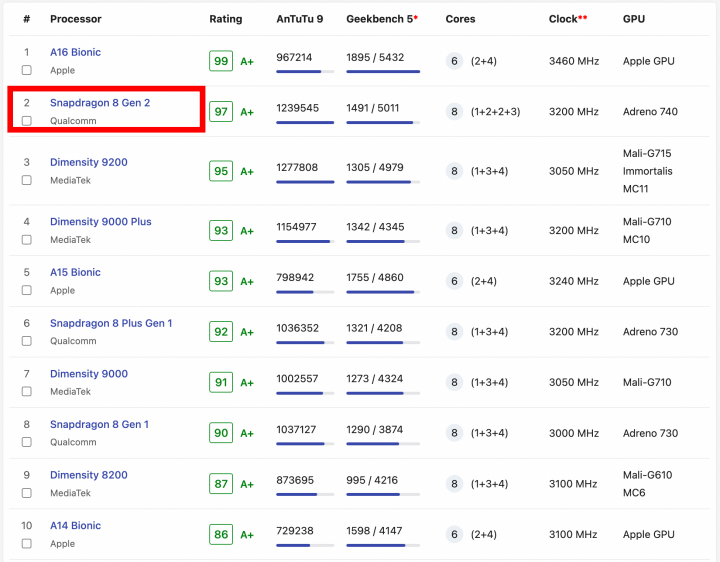Click the 6 cores badge for A15 Bionic
The width and height of the screenshot is (720, 562).
[454, 281]
